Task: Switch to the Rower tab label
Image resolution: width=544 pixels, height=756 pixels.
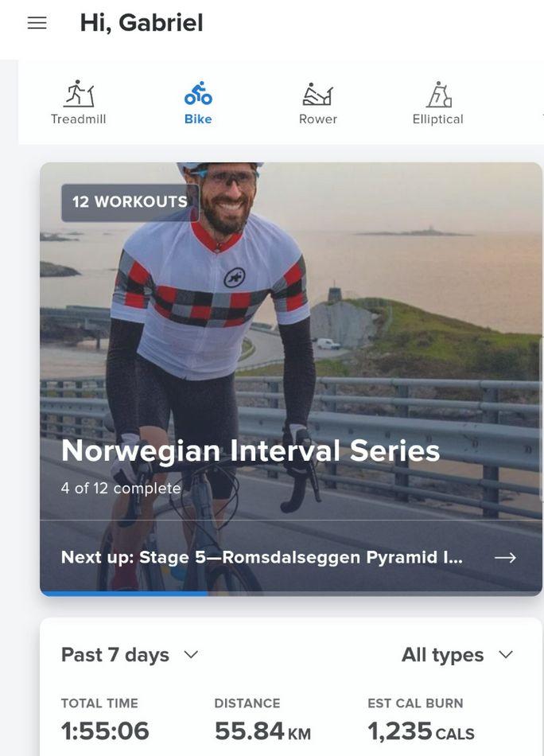Action: 318,119
